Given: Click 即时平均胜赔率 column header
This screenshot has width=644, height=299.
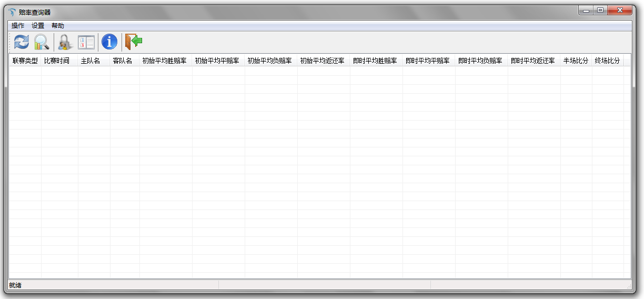Looking at the screenshot, I should (376, 61).
